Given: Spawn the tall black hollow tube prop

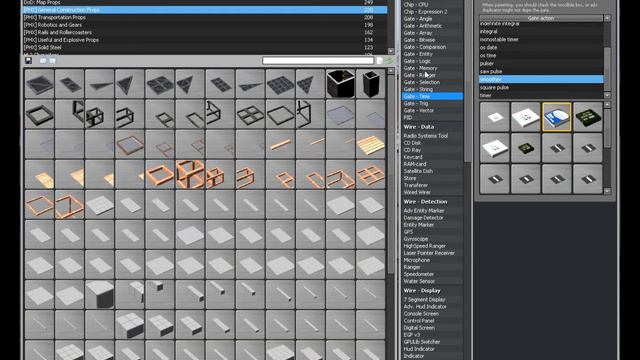Looking at the screenshot, I should pos(371,84).
